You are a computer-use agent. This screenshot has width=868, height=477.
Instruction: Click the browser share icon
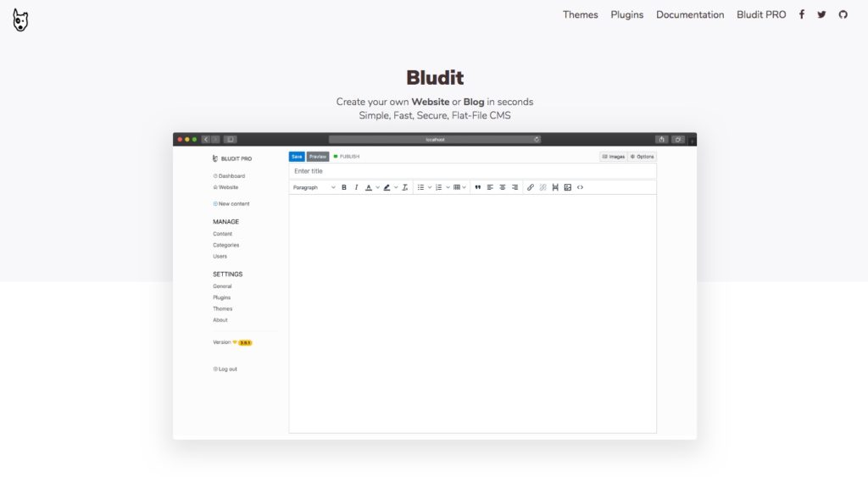(661, 140)
